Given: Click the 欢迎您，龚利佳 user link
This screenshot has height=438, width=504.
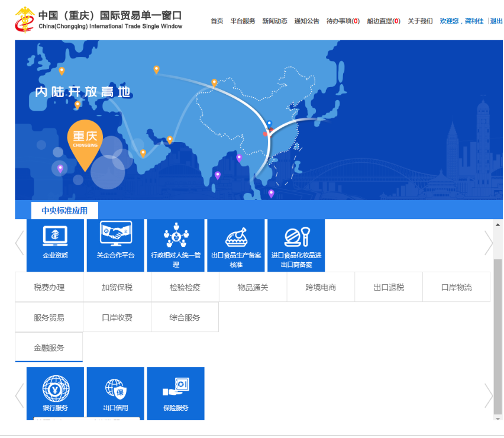Looking at the screenshot, I should point(461,21).
